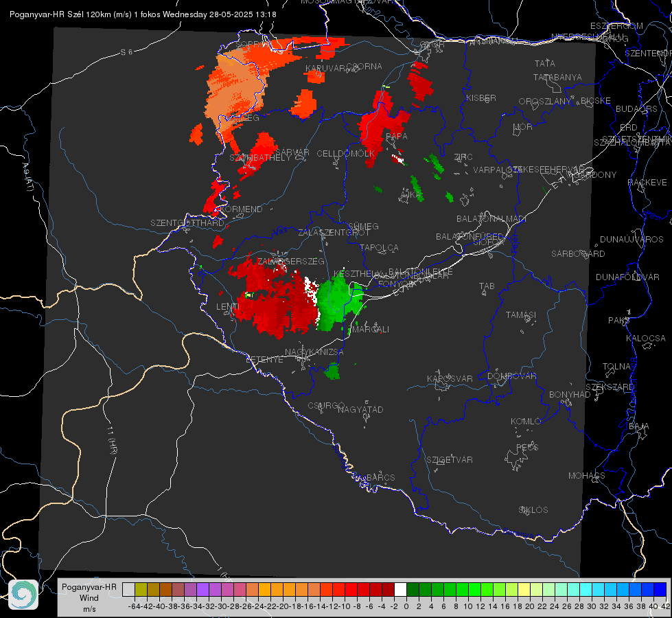Click the TATA town label

pos(545,63)
